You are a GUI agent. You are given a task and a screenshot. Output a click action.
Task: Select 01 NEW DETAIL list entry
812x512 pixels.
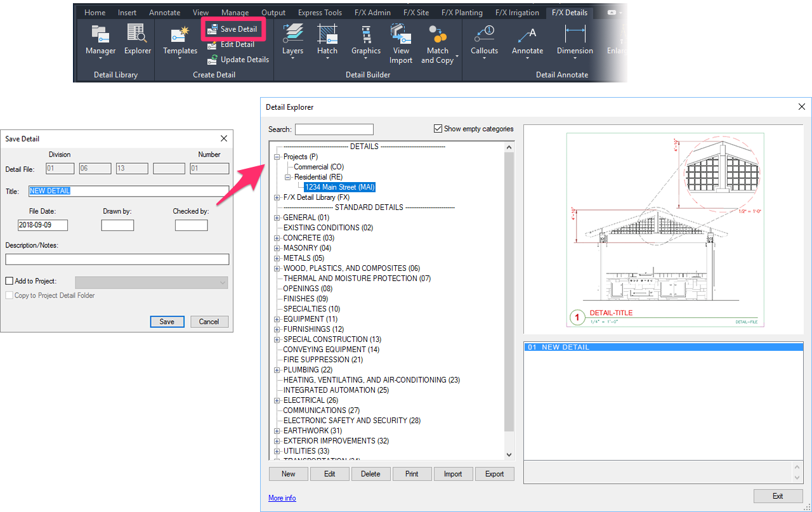point(664,347)
